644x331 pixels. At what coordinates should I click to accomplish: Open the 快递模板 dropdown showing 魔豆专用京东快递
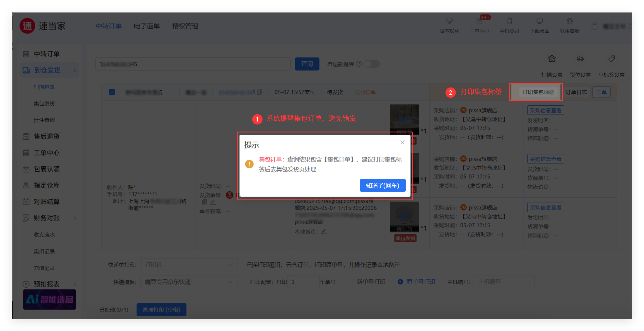click(189, 282)
